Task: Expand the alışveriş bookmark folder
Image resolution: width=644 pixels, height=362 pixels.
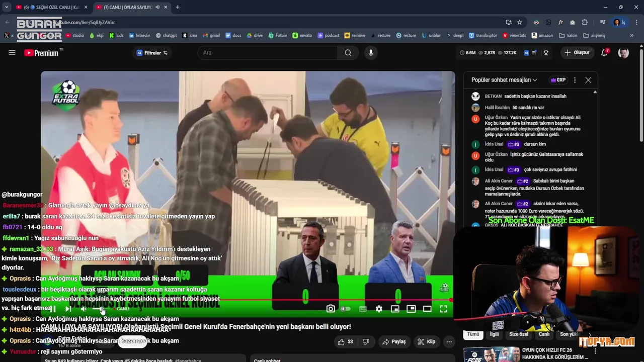Action: 594,35
